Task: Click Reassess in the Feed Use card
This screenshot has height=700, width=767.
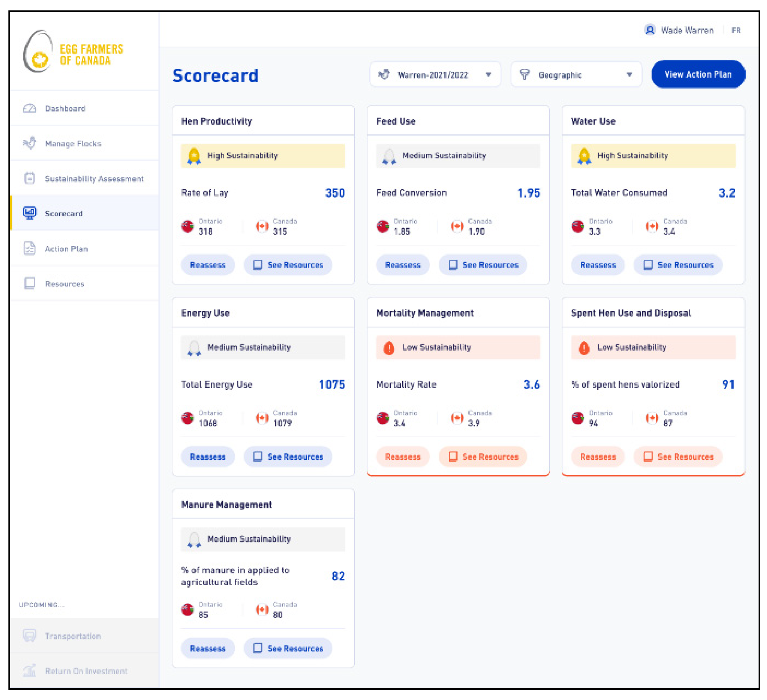Action: pyautogui.click(x=402, y=265)
